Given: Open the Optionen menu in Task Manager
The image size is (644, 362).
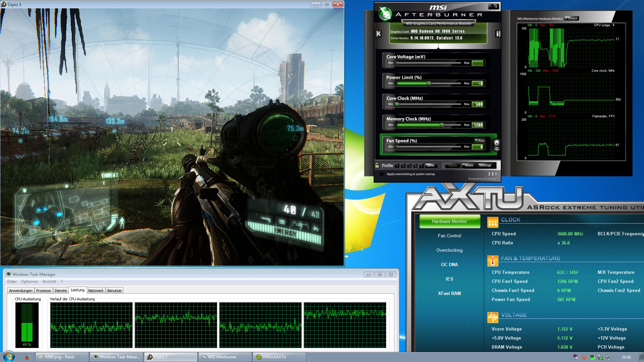Looking at the screenshot, I should coord(29,281).
